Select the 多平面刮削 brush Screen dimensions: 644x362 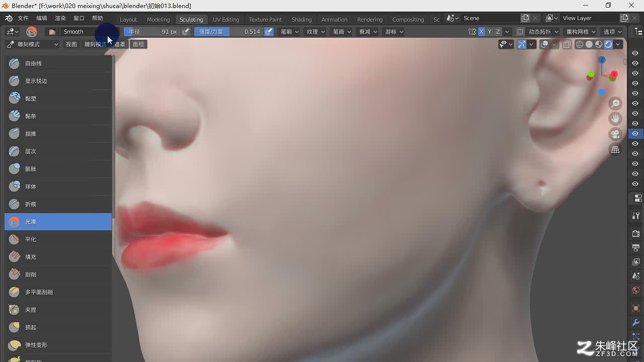[58, 292]
